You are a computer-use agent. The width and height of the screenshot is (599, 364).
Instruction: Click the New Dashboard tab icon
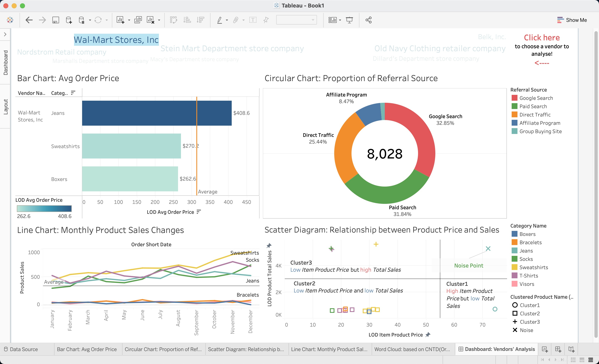point(558,349)
